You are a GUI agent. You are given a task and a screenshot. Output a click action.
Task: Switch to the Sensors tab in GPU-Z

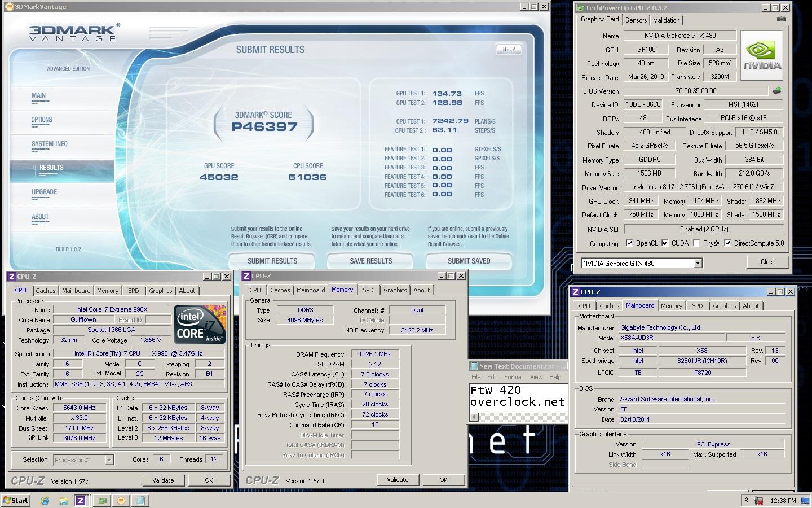click(x=636, y=20)
